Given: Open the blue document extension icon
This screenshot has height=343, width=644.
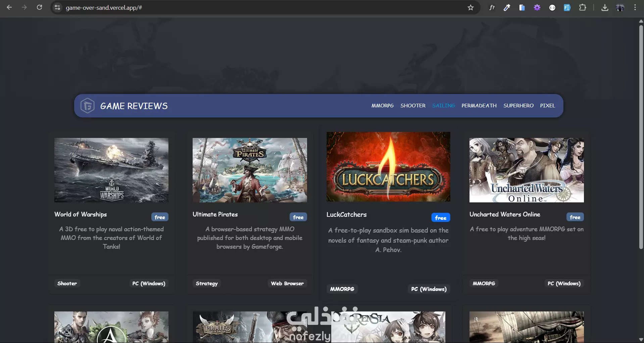Looking at the screenshot, I should click(522, 7).
